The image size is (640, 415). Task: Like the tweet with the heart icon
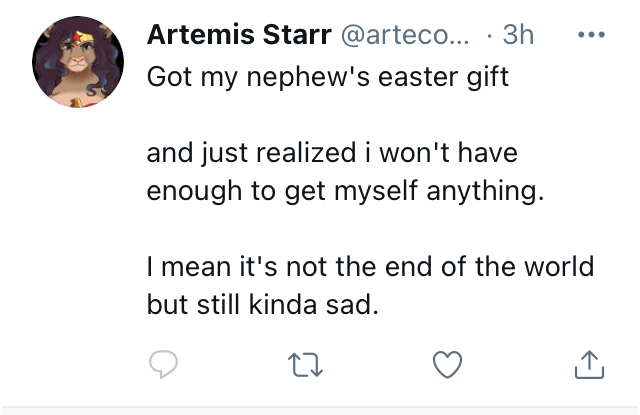click(x=447, y=364)
